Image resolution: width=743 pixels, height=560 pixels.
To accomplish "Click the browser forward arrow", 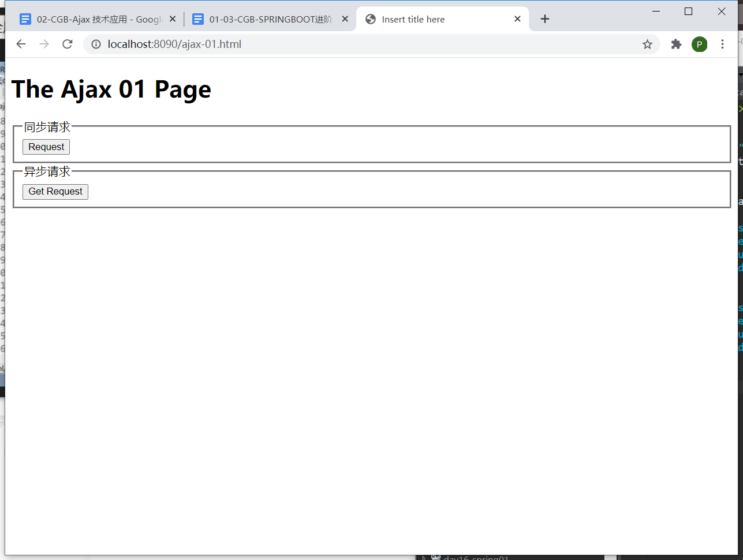I will tap(44, 44).
